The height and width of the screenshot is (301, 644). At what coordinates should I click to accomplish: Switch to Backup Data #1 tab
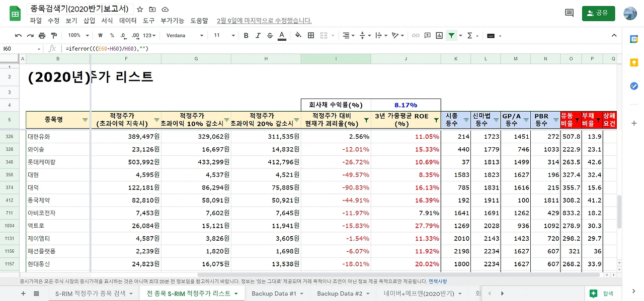click(x=278, y=293)
